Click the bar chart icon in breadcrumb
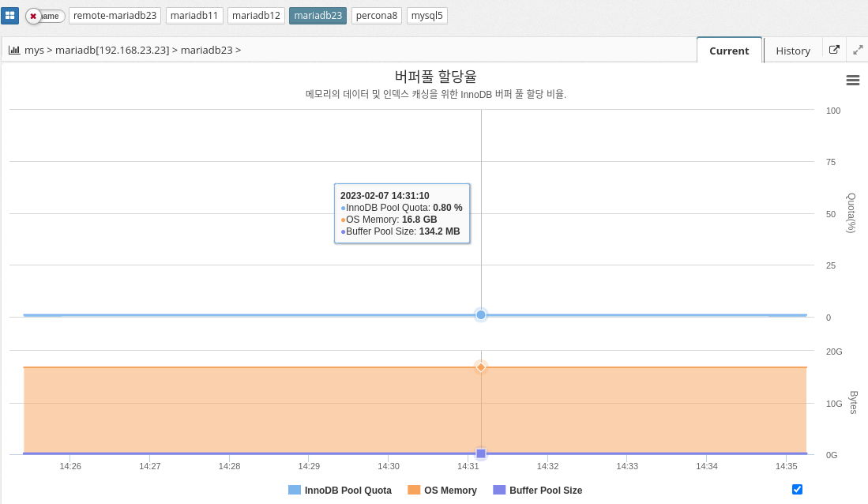868x504 pixels. point(14,50)
